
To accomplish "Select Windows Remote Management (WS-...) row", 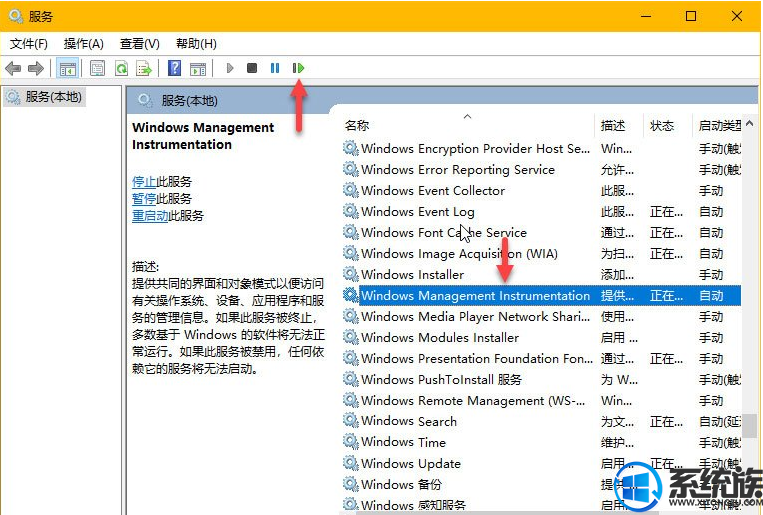I will tap(542, 400).
